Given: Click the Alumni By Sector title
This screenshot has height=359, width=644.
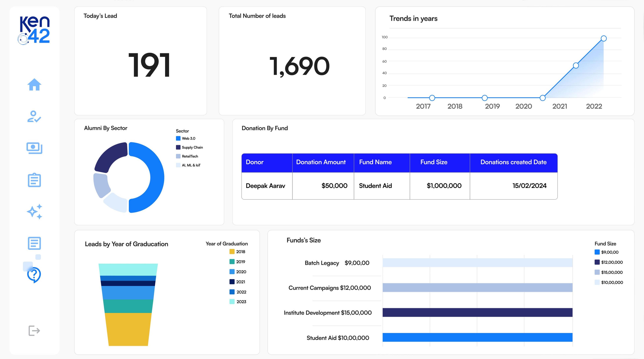Looking at the screenshot, I should (x=105, y=128).
